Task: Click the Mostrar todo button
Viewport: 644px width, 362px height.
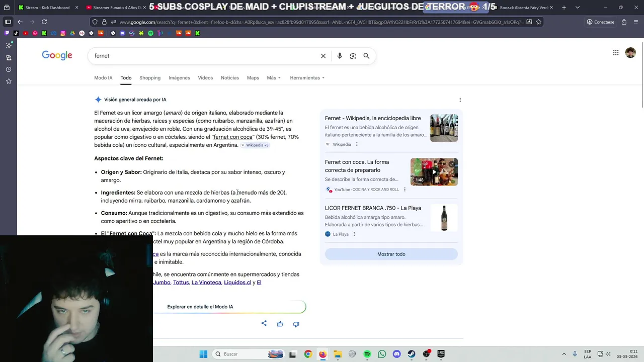Action: click(x=391, y=254)
